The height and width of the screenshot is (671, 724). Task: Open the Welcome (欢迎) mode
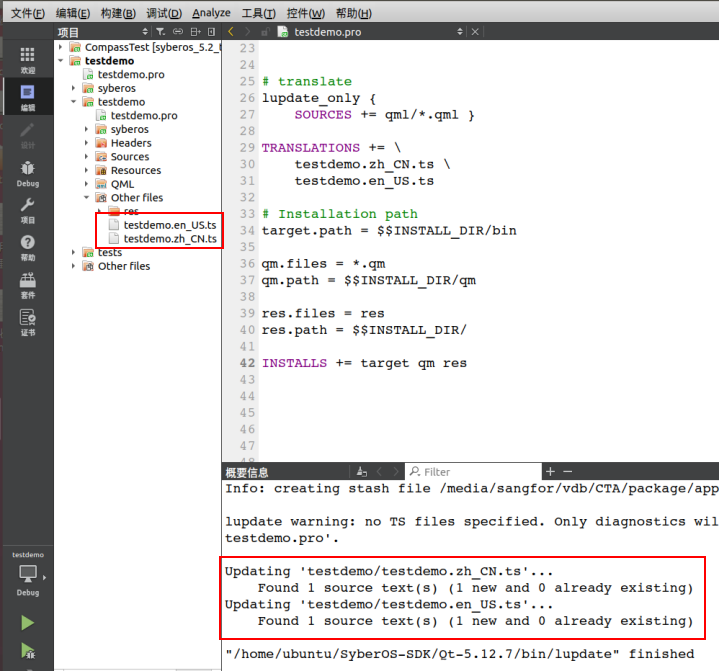tap(27, 59)
